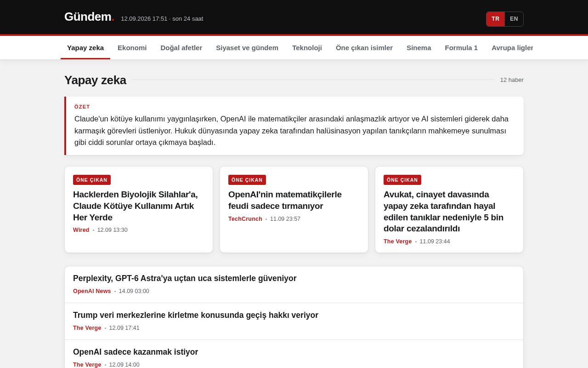Click the 12.09 17:41 timestamp
Screen dimensions: 588x368
click(124, 328)
